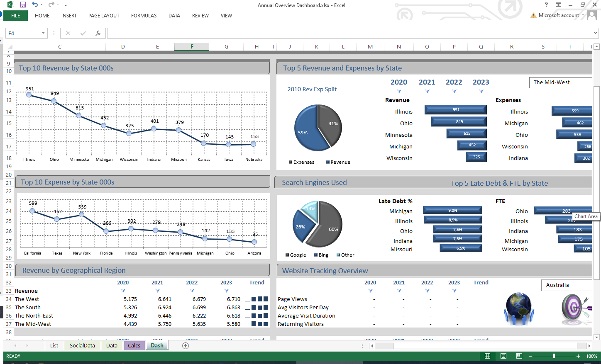Open Excel Help question mark icon
This screenshot has height=364, width=601.
pos(546,5)
